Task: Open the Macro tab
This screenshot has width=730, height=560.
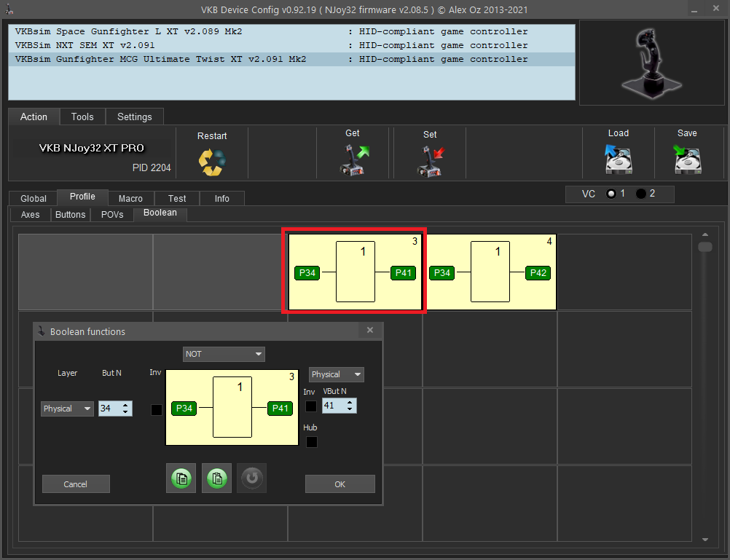Action: tap(131, 198)
